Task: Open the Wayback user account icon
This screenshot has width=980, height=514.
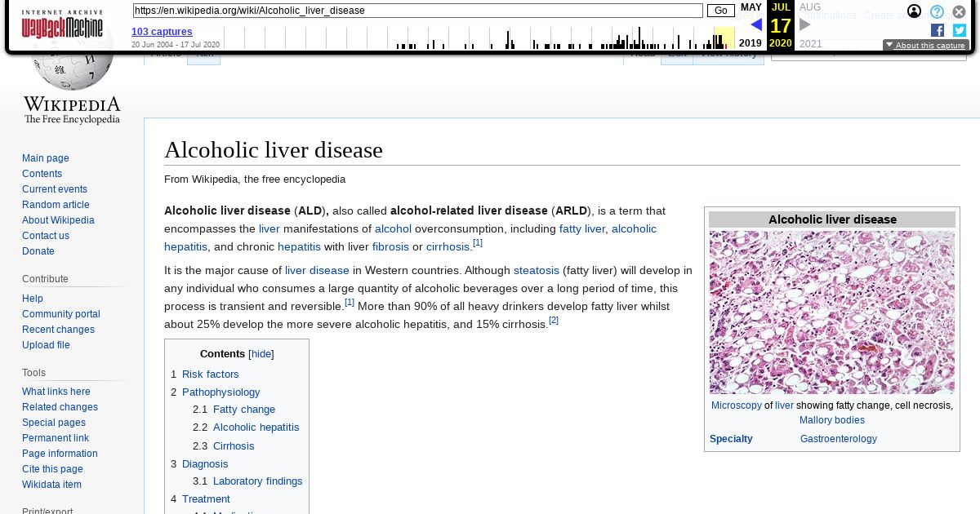Action: pyautogui.click(x=914, y=11)
